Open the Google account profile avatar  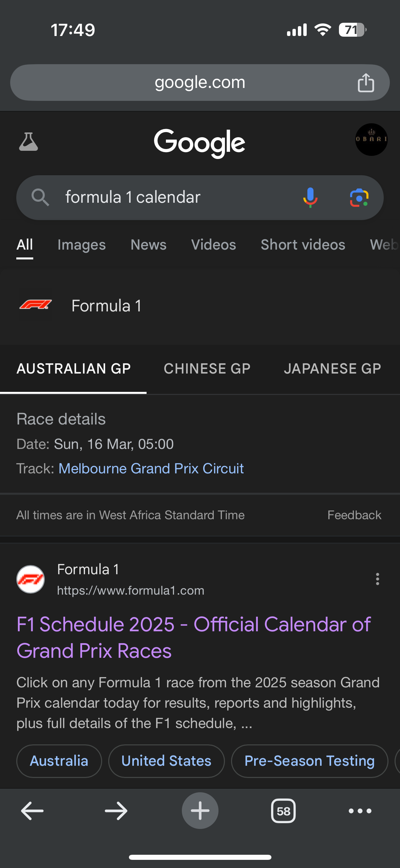pyautogui.click(x=371, y=140)
